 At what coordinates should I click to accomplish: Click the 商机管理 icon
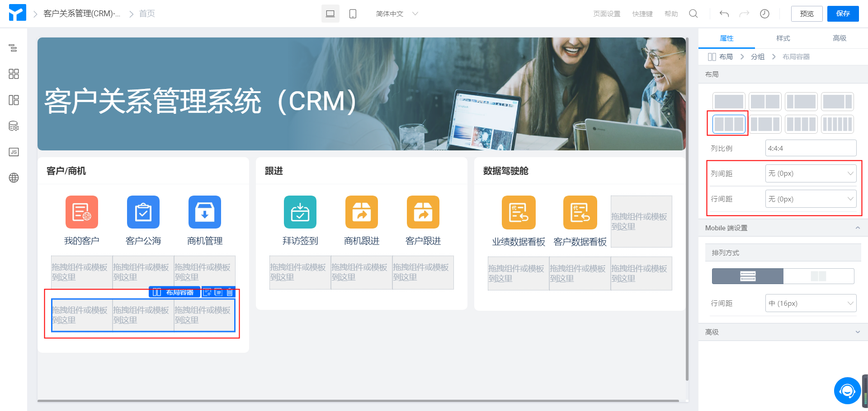205,212
